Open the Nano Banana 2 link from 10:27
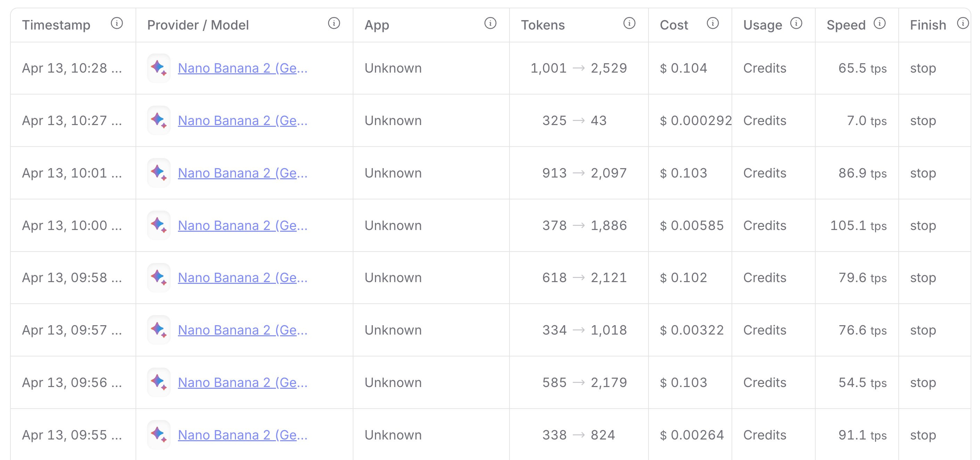Viewport: 980px width, 460px height. (x=242, y=121)
